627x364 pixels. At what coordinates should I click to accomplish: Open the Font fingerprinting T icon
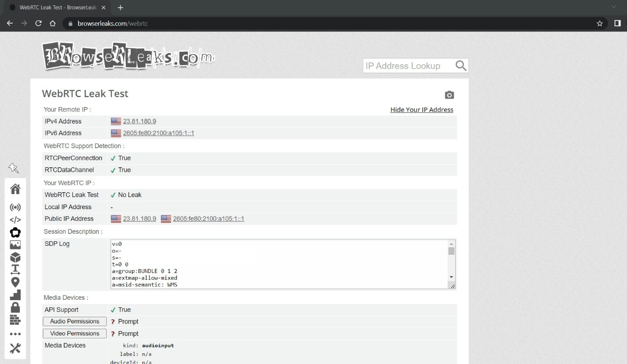tap(15, 270)
